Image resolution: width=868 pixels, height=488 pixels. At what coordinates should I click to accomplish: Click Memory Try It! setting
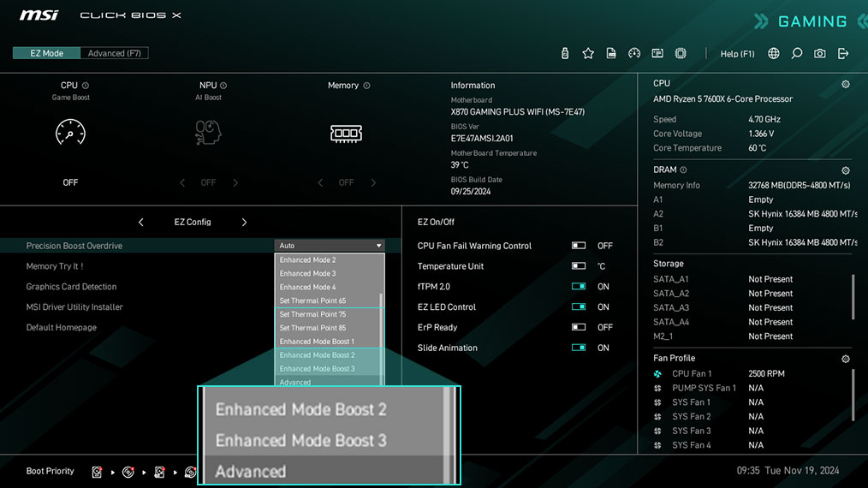[x=55, y=266]
